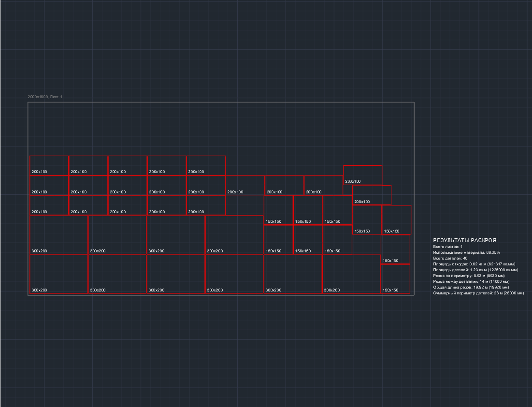Click the "РЕЗУЛЬТАТЫ РАСКРОЯ" heading text
Screen dimensions: 532x407
464,240
